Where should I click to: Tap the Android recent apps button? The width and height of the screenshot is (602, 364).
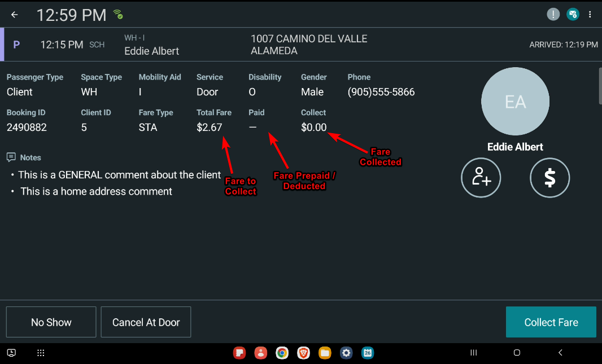(474, 353)
